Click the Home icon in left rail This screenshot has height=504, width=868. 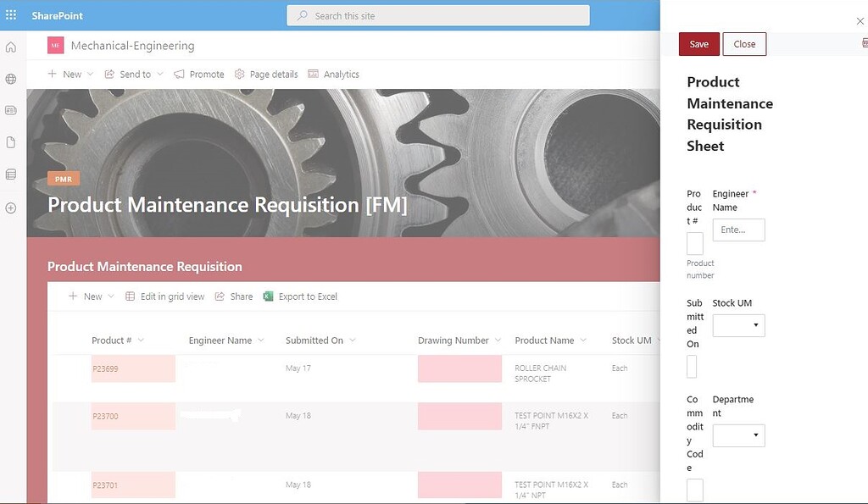point(11,47)
